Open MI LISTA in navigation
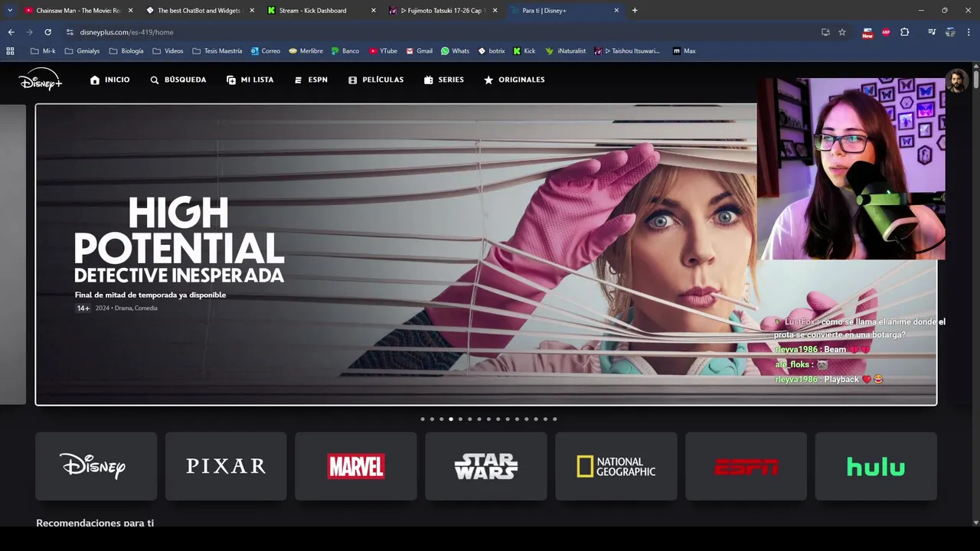980x551 pixels. tap(250, 80)
